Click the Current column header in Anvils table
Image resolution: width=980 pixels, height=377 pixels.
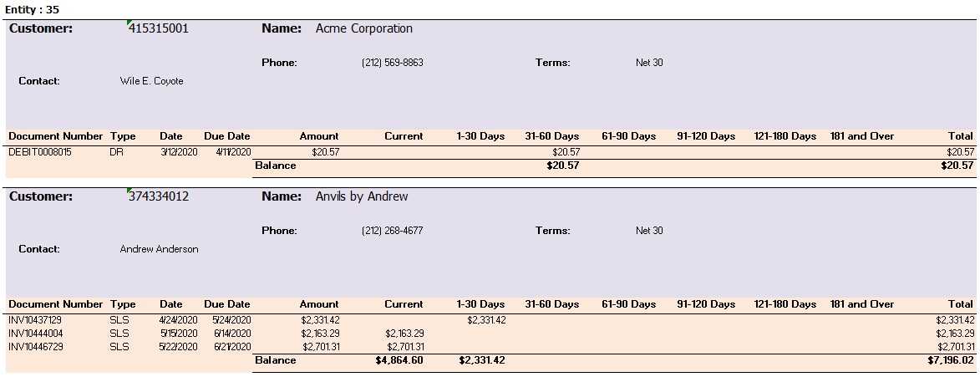coord(404,304)
